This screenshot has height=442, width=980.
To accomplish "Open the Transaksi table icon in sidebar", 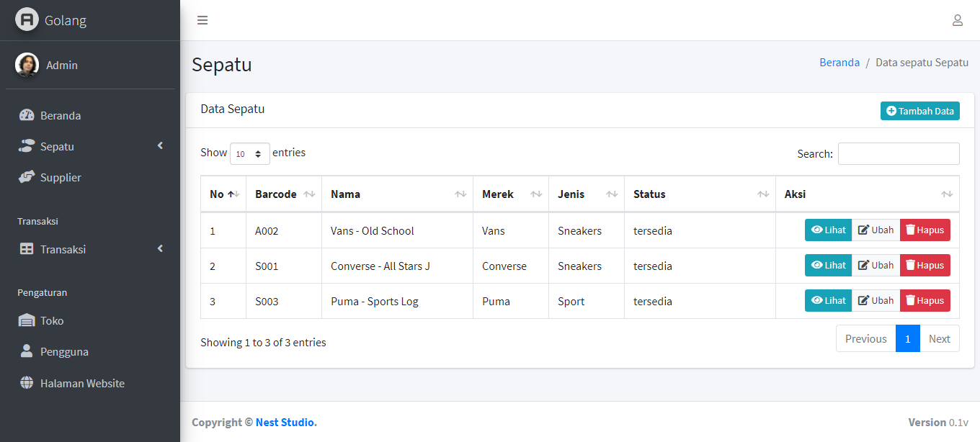I will point(27,249).
